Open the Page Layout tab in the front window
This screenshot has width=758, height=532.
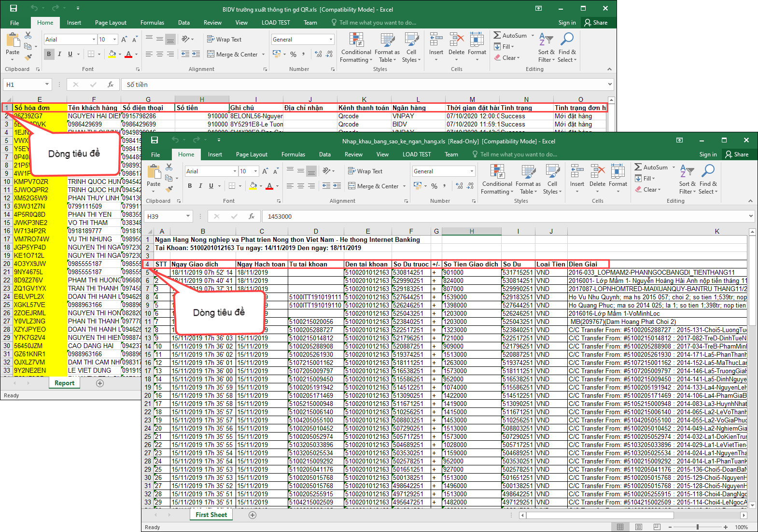pyautogui.click(x=252, y=154)
